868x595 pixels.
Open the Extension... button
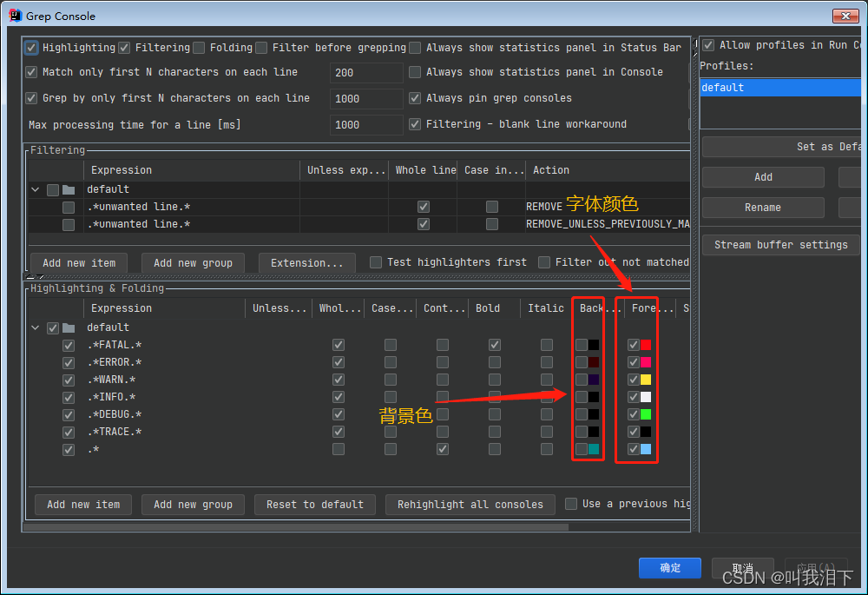point(306,263)
